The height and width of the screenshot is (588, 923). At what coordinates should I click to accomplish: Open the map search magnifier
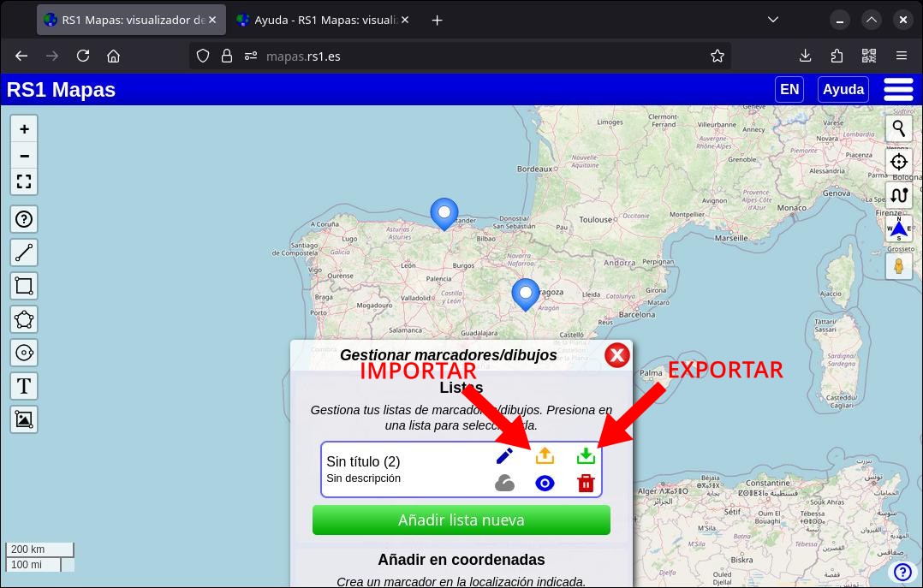click(x=899, y=128)
